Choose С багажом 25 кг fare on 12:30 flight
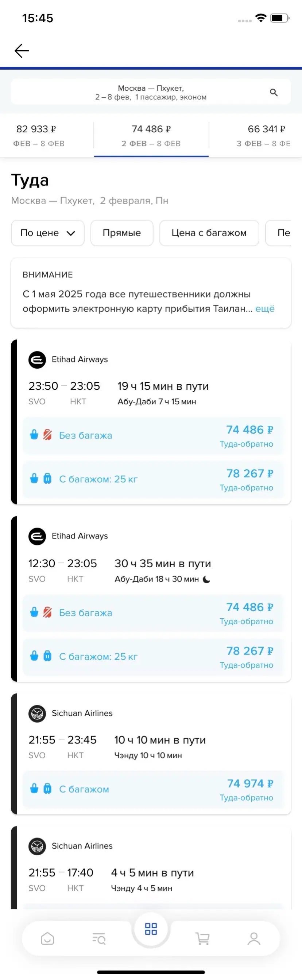This screenshot has height=980, width=302. point(153,657)
